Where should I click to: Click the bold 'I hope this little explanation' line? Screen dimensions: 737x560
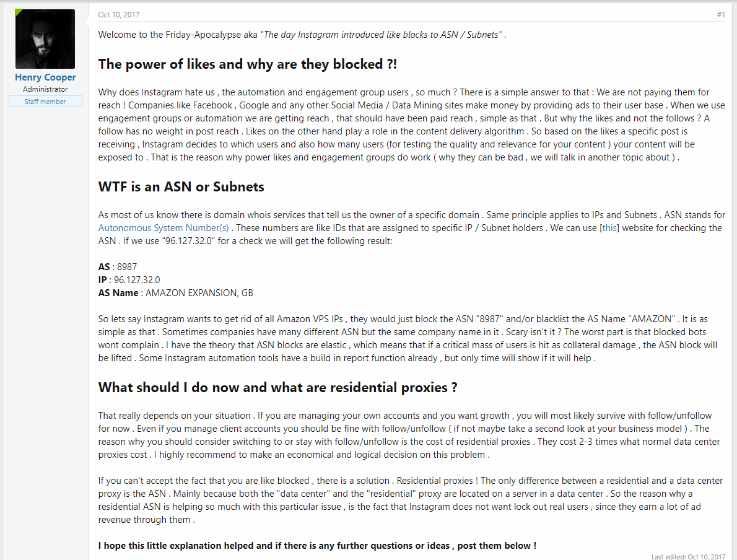(317, 546)
